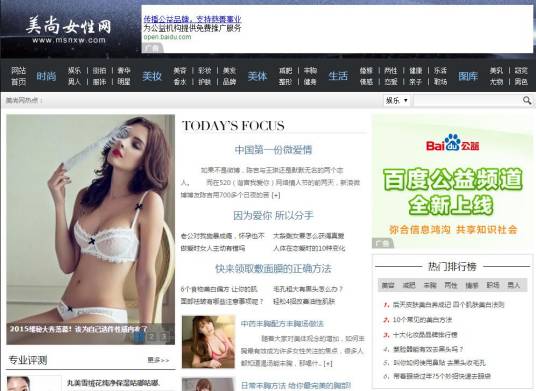Switch hero slideshow to slide 3
The height and width of the screenshot is (391, 536).
[x=164, y=337]
